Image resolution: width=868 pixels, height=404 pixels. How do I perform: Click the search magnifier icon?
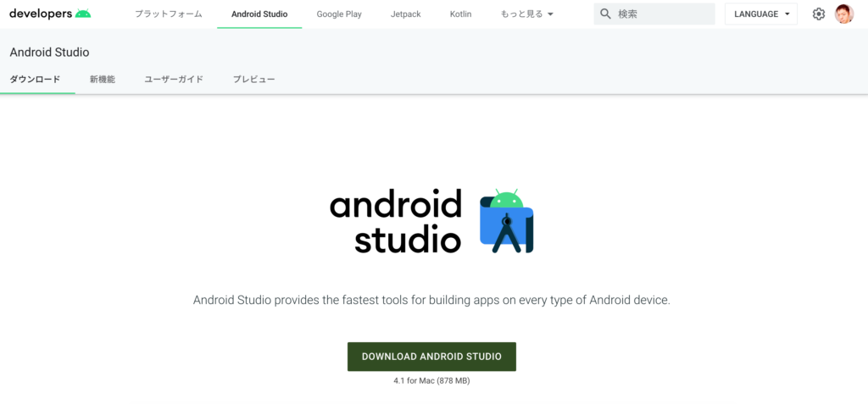(605, 14)
